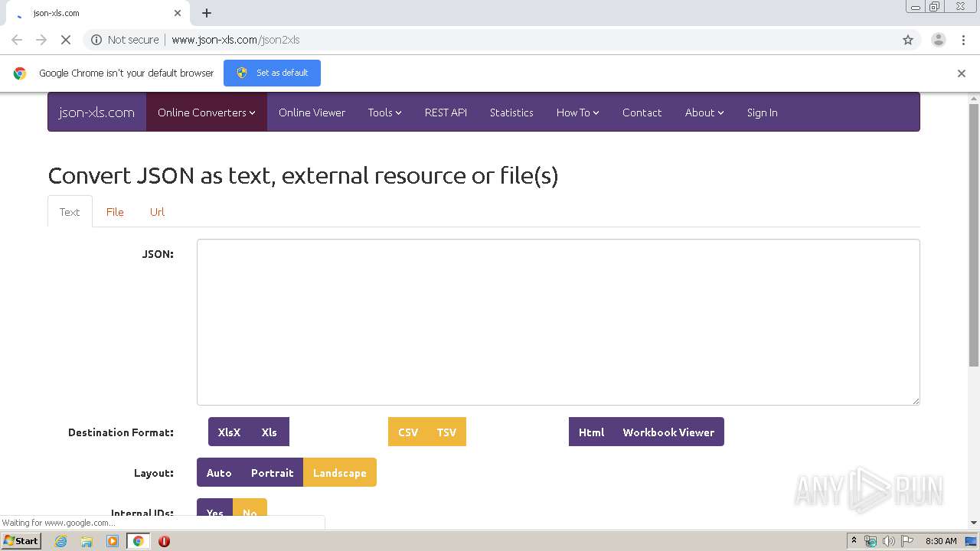The image size is (980, 551).
Task: Click the Chrome taskbar icon
Action: pyautogui.click(x=138, y=541)
